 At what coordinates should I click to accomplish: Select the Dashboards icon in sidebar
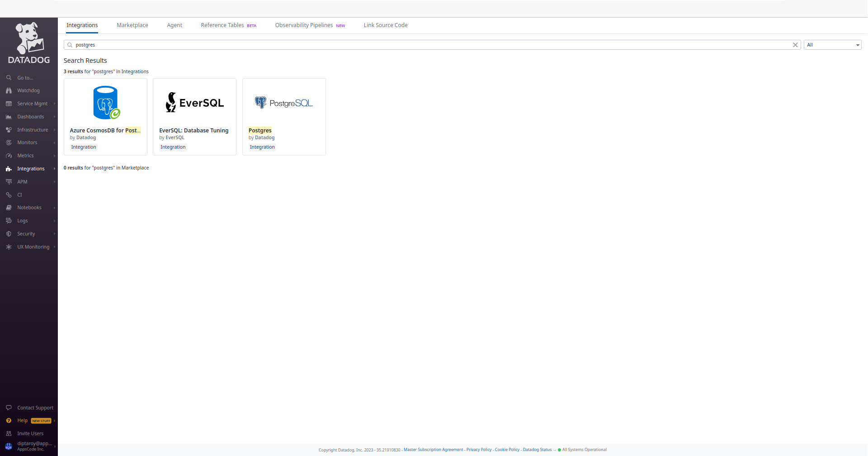point(9,117)
